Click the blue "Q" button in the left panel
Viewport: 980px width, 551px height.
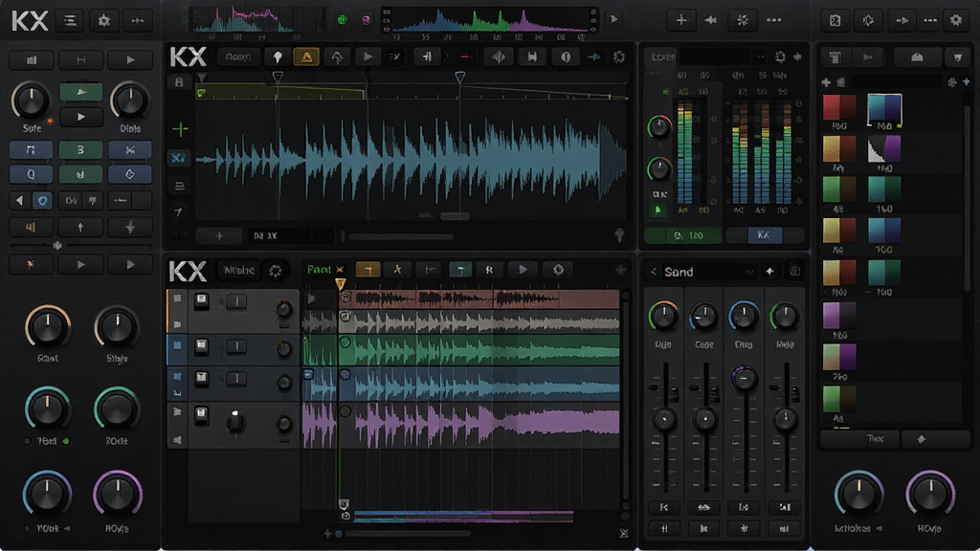pyautogui.click(x=31, y=174)
